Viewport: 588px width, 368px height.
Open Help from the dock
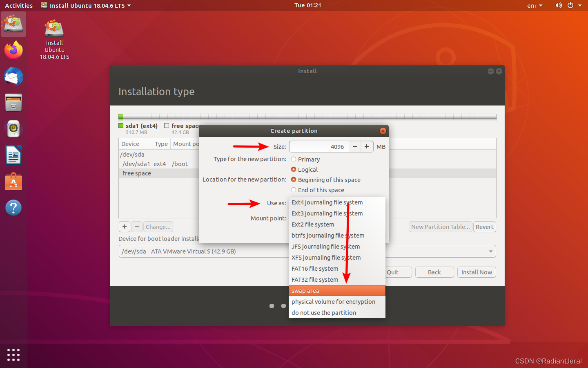(x=13, y=208)
